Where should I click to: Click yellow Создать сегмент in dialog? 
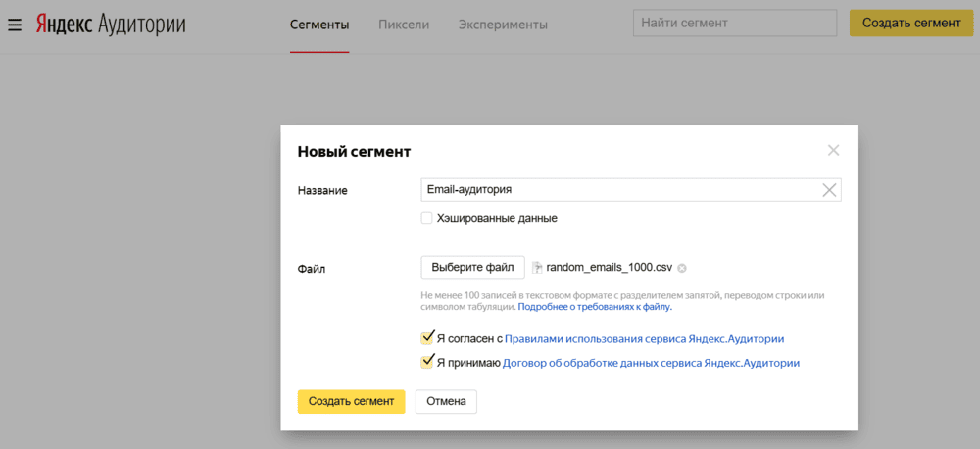[351, 401]
